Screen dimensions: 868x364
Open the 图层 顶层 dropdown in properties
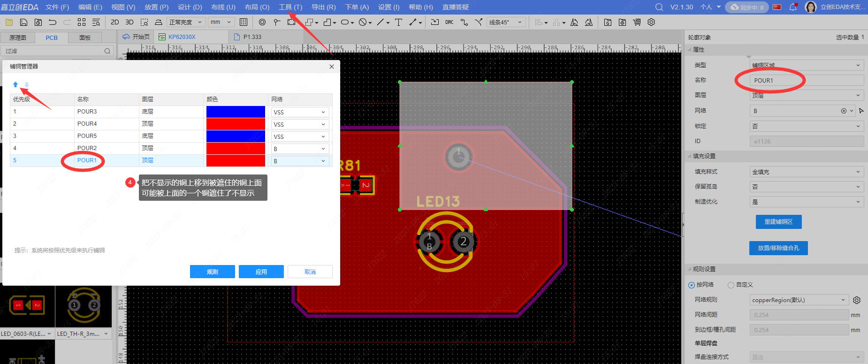click(807, 95)
